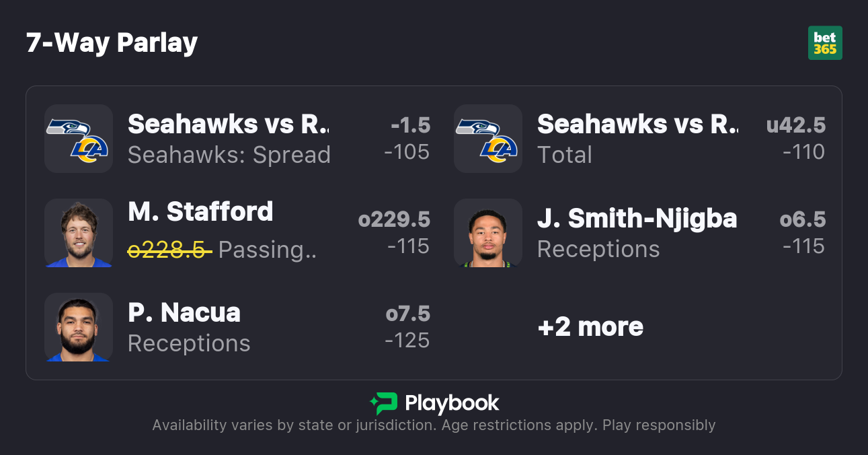The height and width of the screenshot is (455, 868).
Task: Click the 7-Way Parlay heading
Action: click(x=112, y=43)
